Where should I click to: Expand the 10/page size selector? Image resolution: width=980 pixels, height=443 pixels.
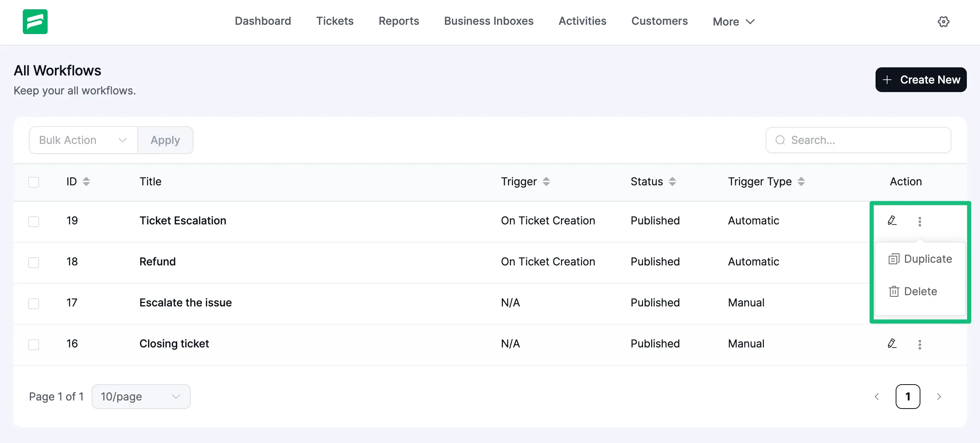tap(141, 397)
